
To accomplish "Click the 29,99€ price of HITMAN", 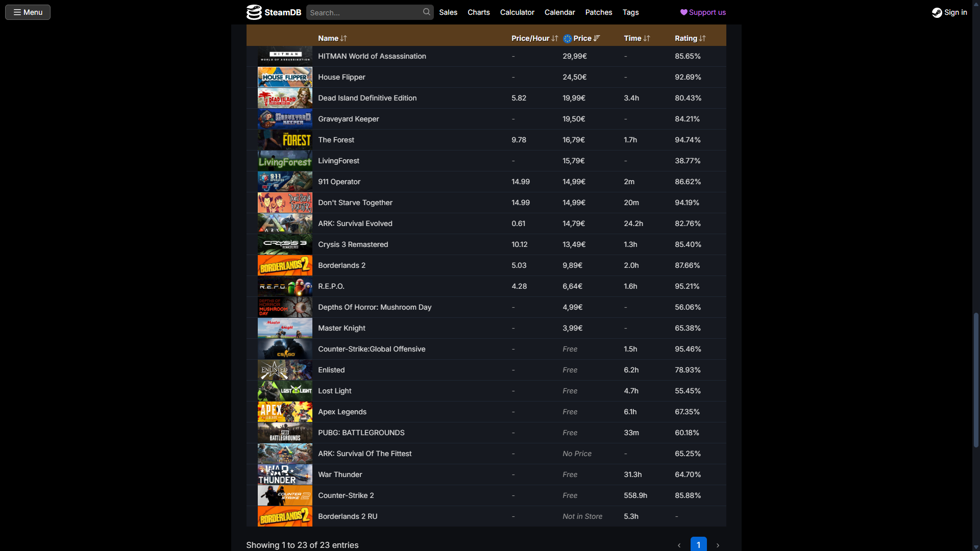I will pyautogui.click(x=575, y=56).
